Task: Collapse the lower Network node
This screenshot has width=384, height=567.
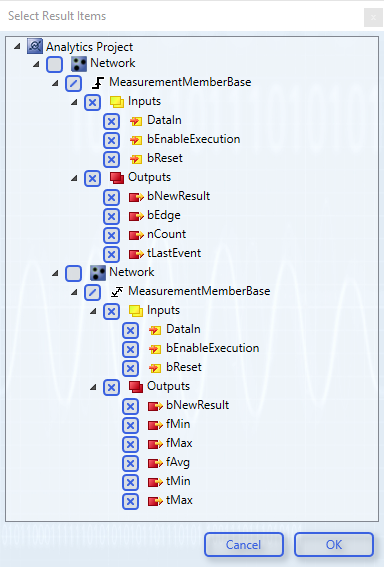Action: (x=55, y=273)
